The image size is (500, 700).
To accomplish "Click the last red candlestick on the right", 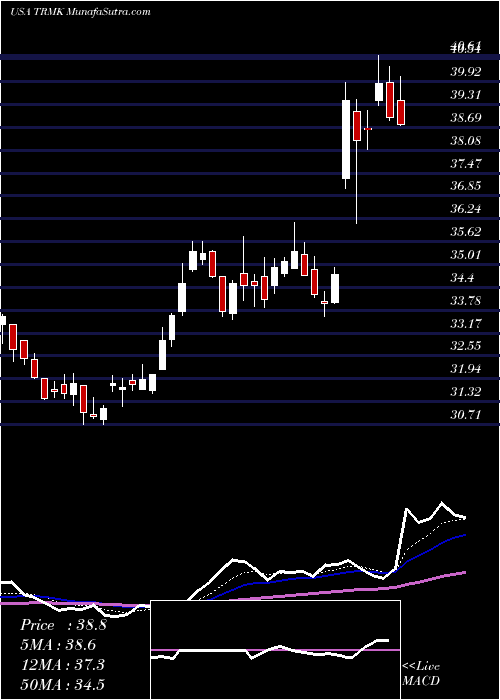I will coord(401,112).
